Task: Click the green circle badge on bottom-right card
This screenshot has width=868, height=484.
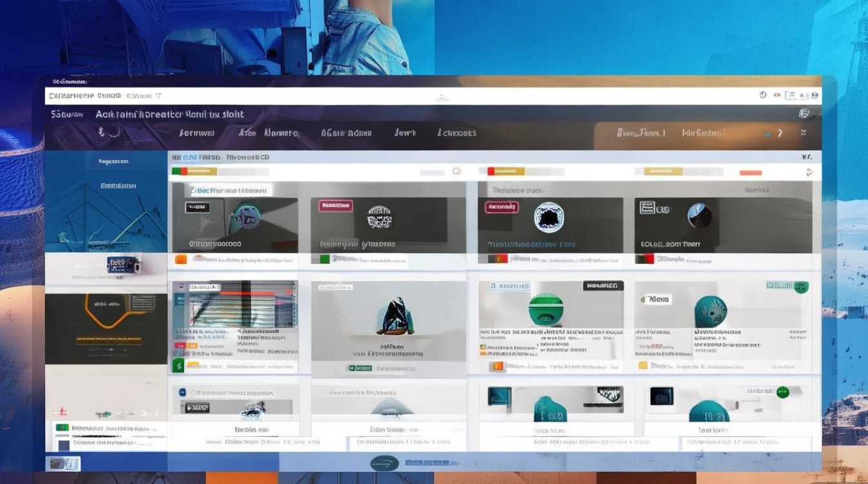Action: coord(783,392)
